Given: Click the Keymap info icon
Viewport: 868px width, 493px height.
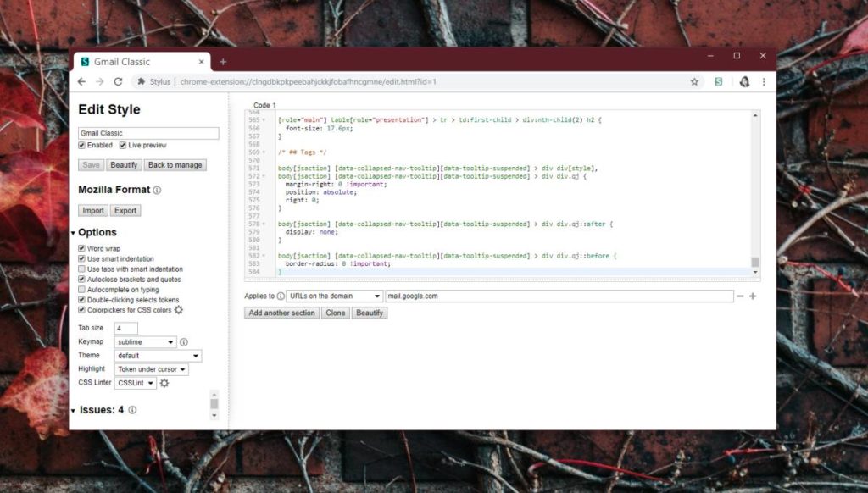Looking at the screenshot, I should click(x=184, y=342).
